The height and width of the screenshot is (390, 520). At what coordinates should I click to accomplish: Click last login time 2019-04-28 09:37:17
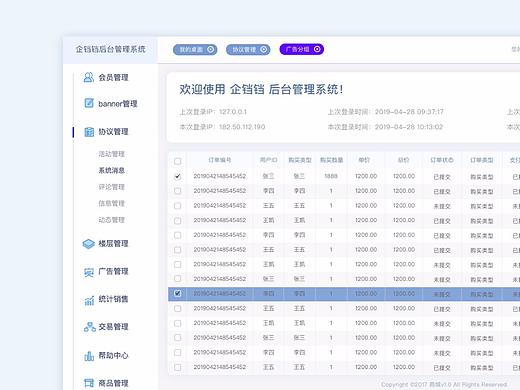409,112
